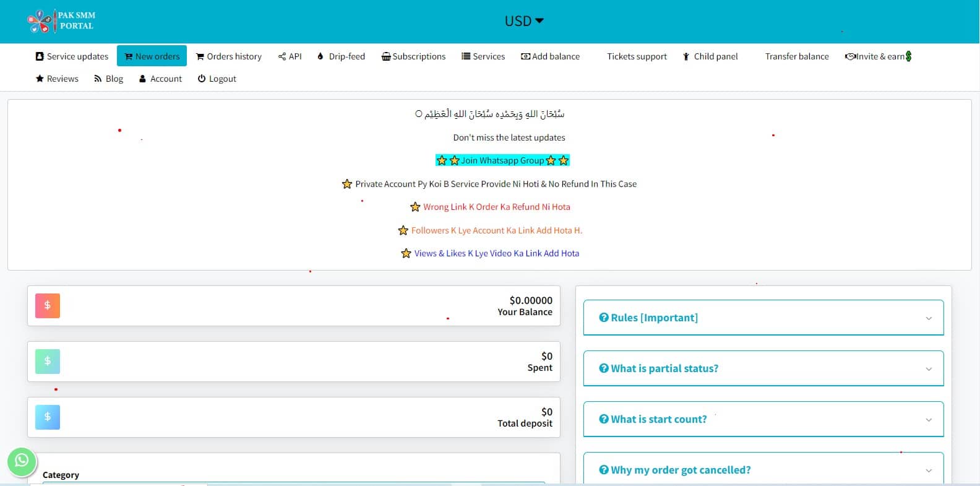Click the Invite & earn link
Viewport: 980px width, 486px height.
pyautogui.click(x=878, y=56)
